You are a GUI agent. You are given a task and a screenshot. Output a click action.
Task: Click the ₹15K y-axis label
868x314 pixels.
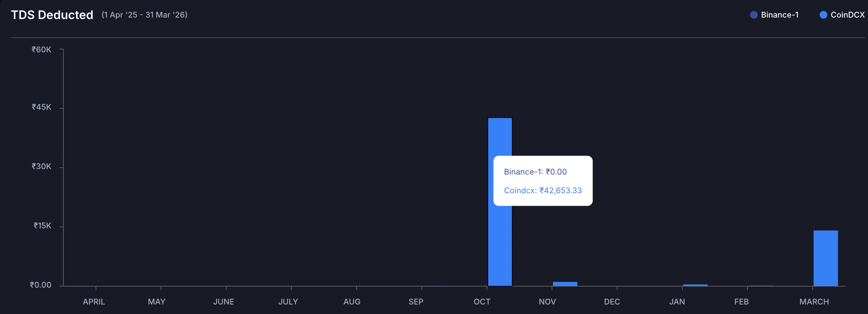[42, 226]
